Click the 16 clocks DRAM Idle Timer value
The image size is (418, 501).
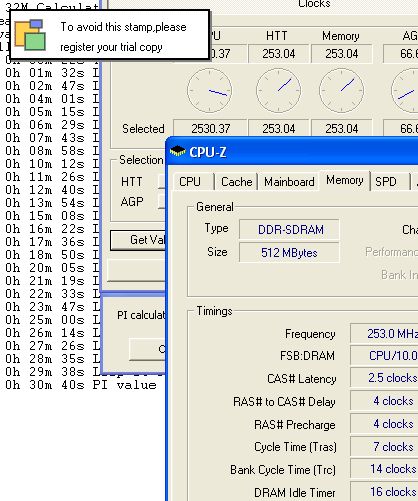tap(384, 492)
